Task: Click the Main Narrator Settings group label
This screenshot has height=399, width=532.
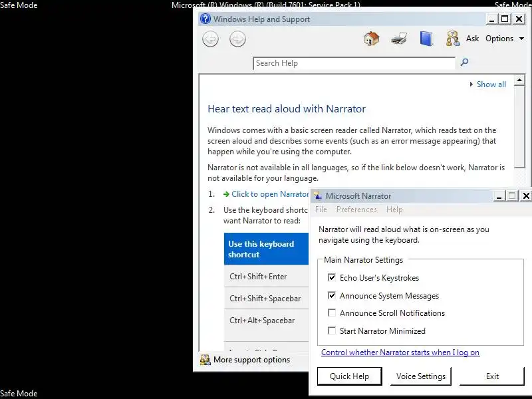Action: 363,260
